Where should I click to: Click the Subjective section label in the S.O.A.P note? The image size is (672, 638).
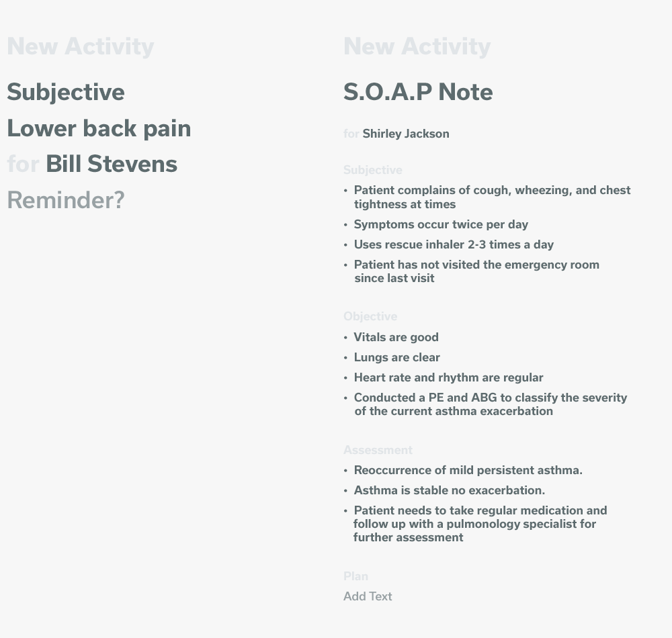point(373,170)
